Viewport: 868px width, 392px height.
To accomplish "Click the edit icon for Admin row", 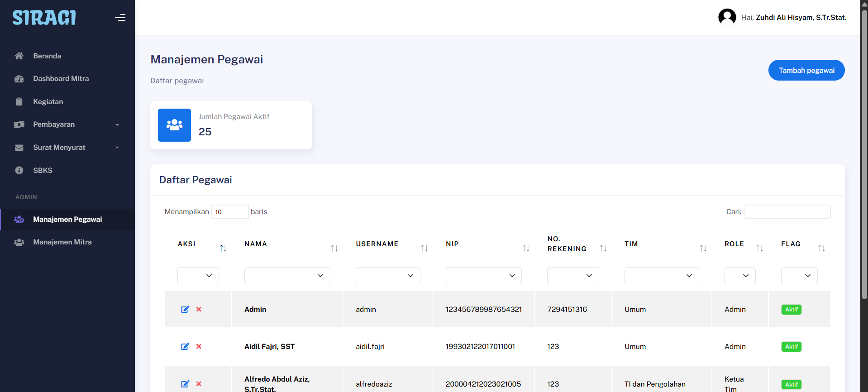I will (185, 309).
